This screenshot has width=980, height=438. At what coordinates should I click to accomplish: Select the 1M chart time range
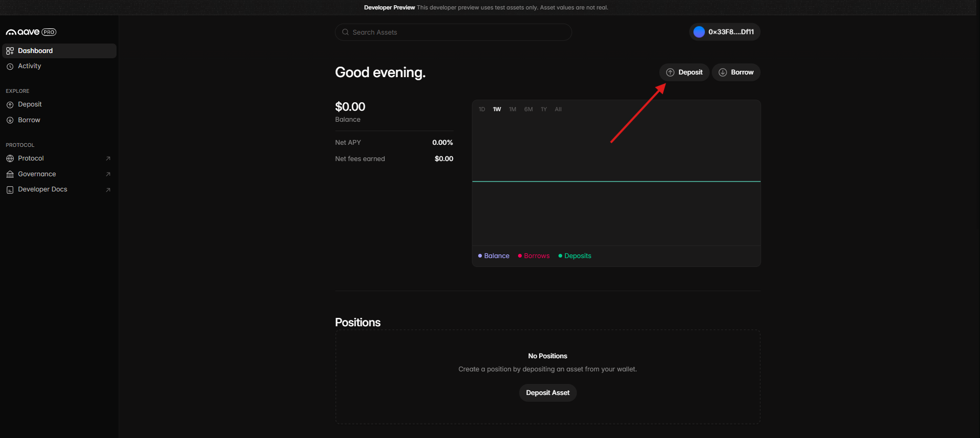coord(512,110)
